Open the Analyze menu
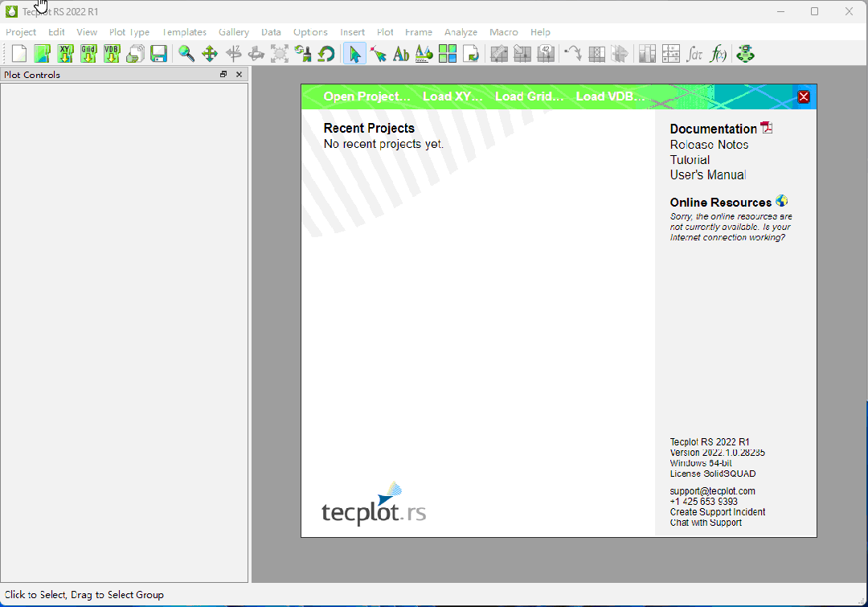 (461, 32)
